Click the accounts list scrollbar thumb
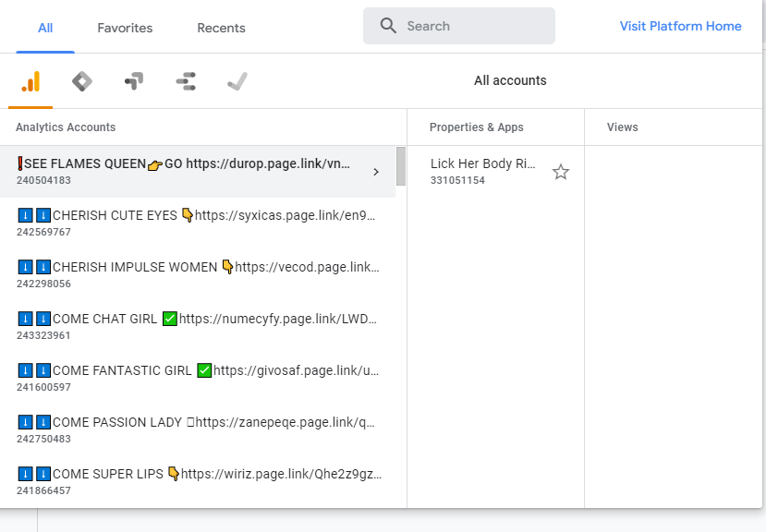Image resolution: width=766 pixels, height=532 pixels. click(x=401, y=166)
